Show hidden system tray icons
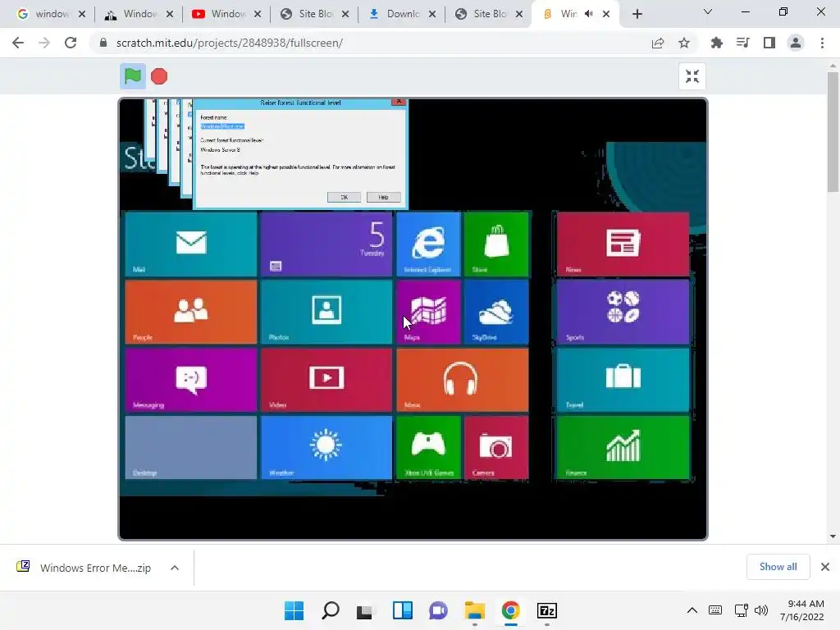 [692, 610]
